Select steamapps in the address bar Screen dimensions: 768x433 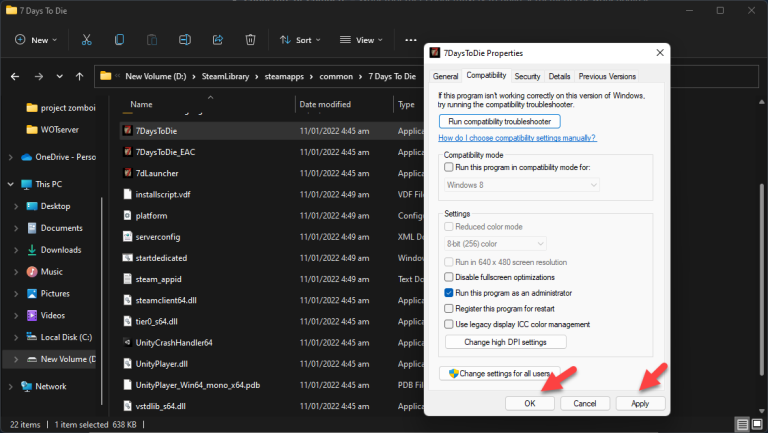point(284,76)
